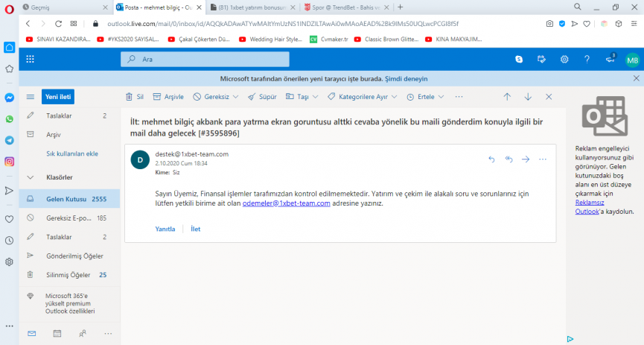
Task: Open a new browser tab
Action: click(x=401, y=7)
